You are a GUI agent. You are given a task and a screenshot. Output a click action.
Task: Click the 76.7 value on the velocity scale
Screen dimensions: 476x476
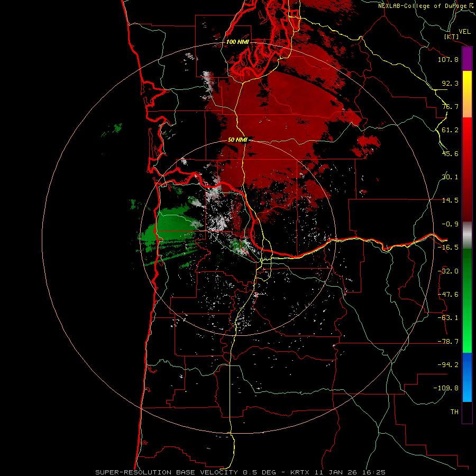(450, 106)
